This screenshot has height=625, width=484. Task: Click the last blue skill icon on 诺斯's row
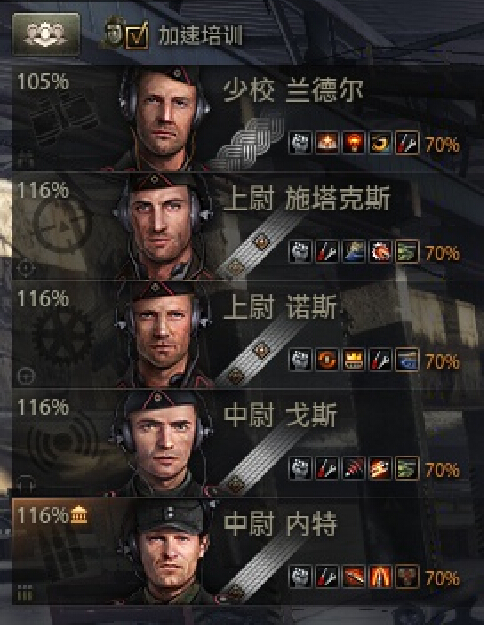(x=407, y=360)
